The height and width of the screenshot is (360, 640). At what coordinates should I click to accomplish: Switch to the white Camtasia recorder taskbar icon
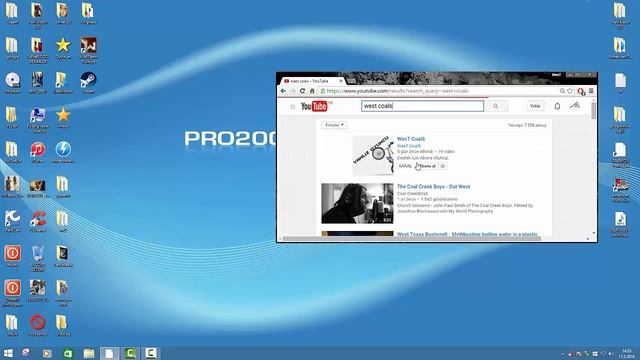tap(151, 353)
